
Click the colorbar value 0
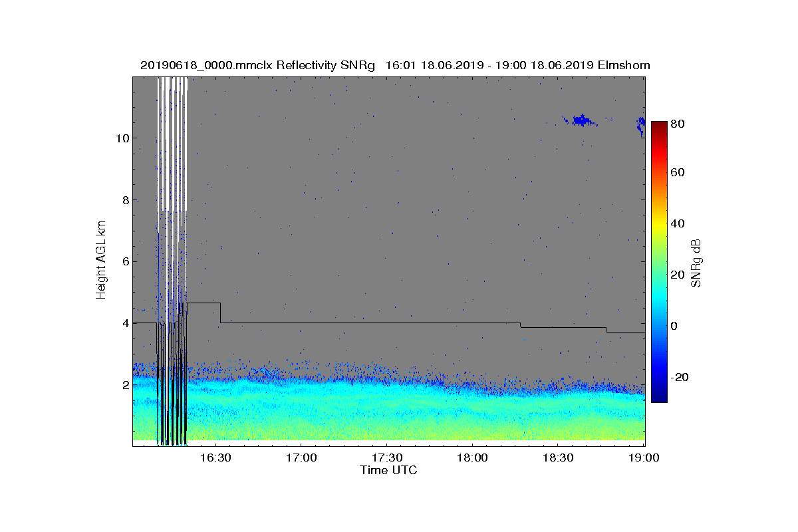(674, 326)
